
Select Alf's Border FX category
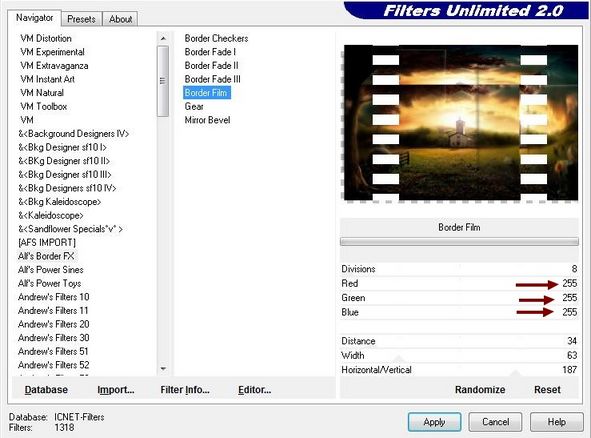click(46, 256)
